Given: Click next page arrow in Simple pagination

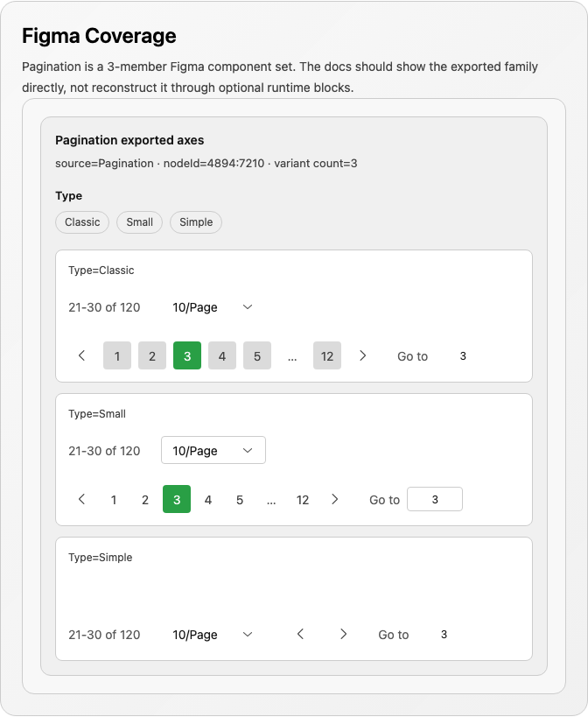Looking at the screenshot, I should point(344,634).
